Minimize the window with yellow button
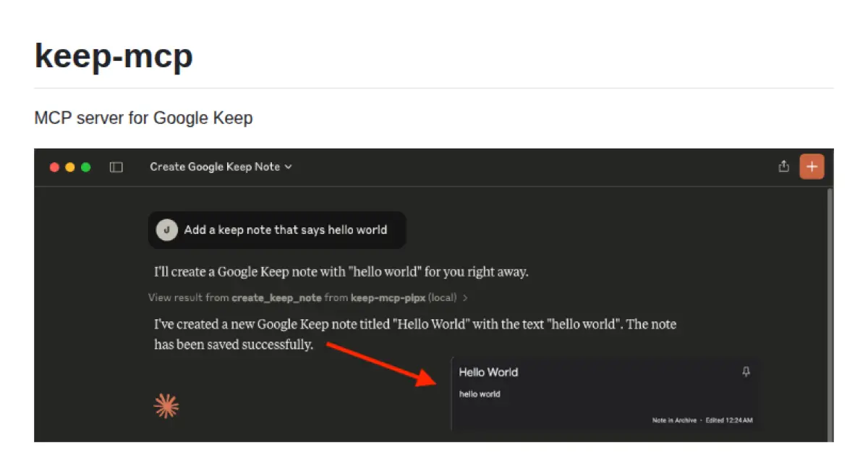Image resolution: width=868 pixels, height=456 pixels. tap(70, 167)
